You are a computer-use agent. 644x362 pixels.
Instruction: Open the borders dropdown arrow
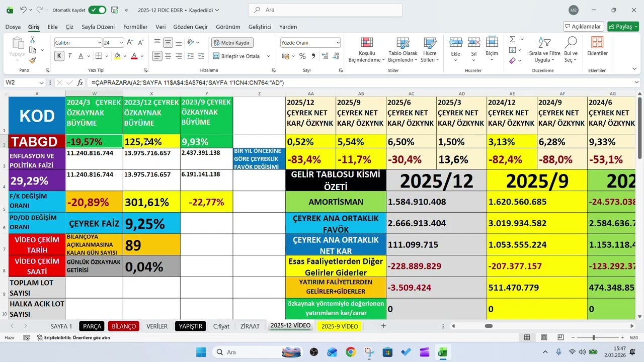(107, 56)
